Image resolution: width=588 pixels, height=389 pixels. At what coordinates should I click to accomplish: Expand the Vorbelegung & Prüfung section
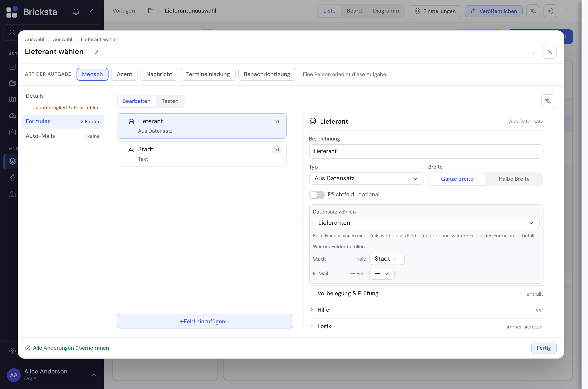426,293
